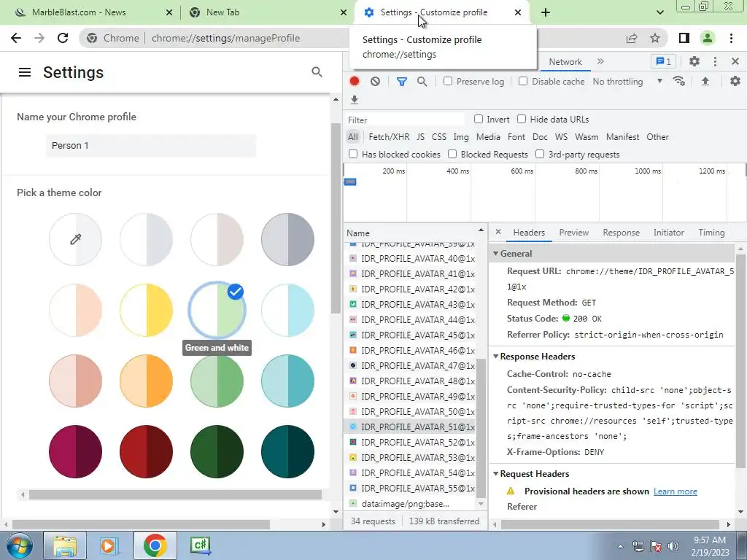Open a new browser tab
The width and height of the screenshot is (747, 560).
546,12
